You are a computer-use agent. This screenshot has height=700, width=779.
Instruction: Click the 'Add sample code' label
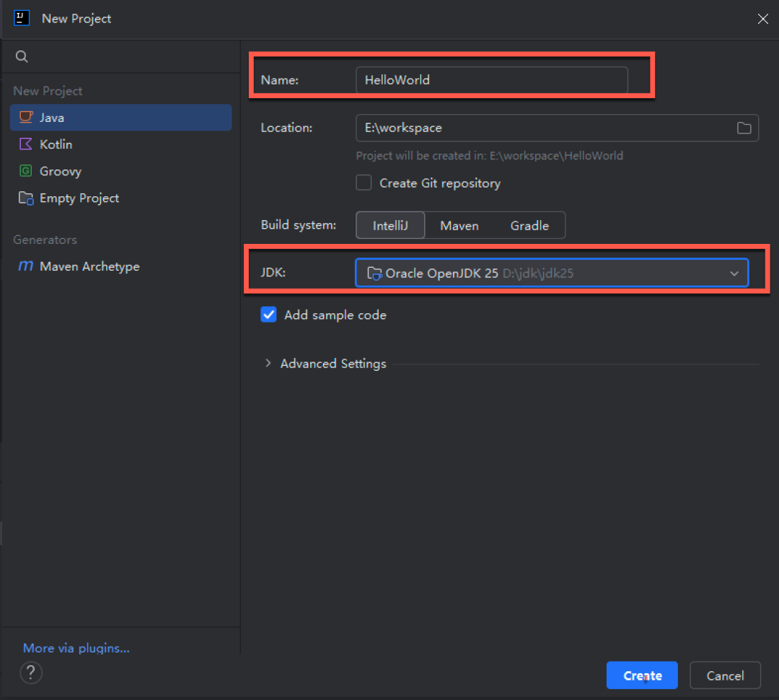tap(335, 315)
